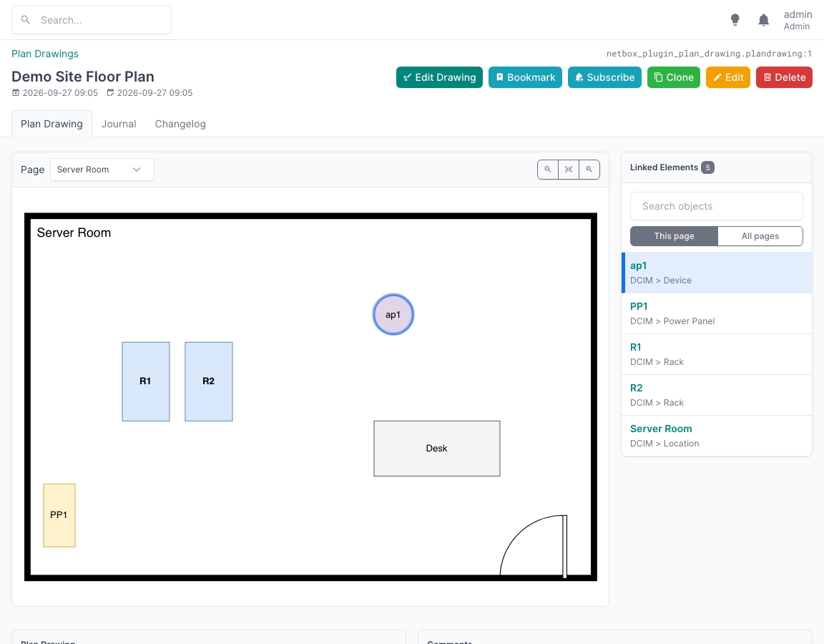This screenshot has width=824, height=644.
Task: Switch to the Changelog tab
Action: point(180,124)
